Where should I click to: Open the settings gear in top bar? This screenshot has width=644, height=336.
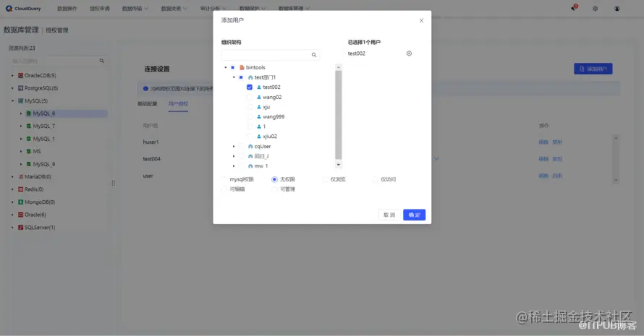(x=595, y=8)
